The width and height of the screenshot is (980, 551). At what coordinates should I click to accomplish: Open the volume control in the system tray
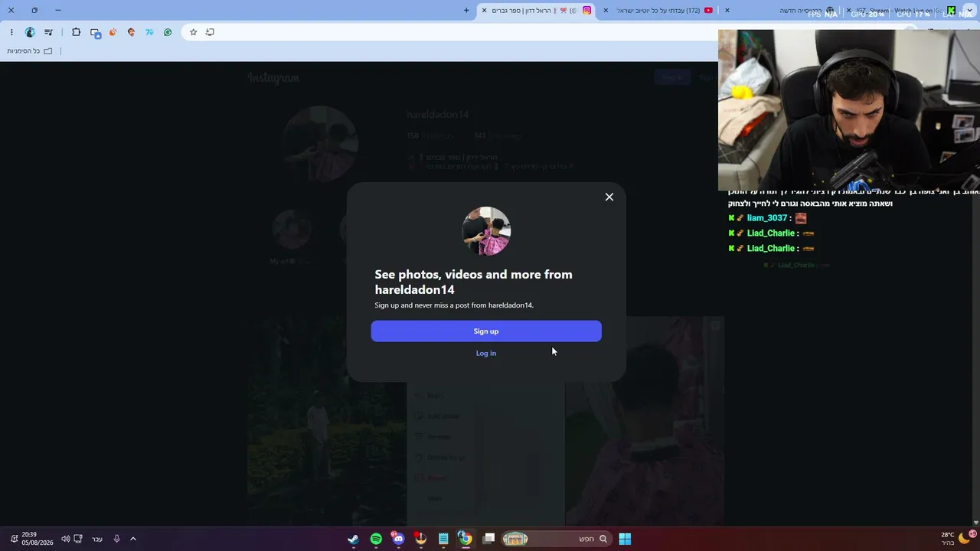65,539
